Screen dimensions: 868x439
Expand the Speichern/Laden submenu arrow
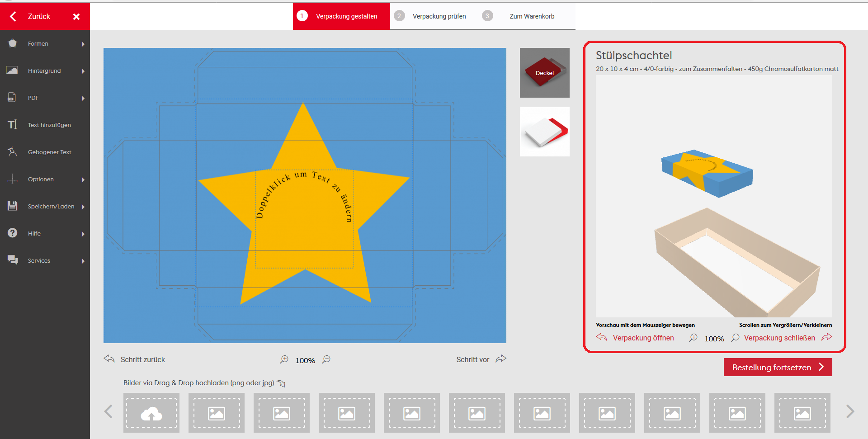pyautogui.click(x=83, y=207)
